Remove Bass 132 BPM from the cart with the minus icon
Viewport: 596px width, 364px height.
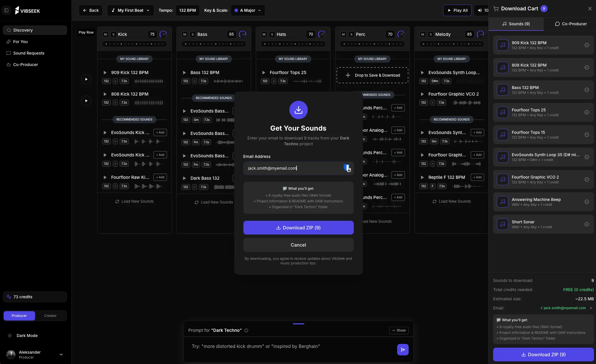pyautogui.click(x=587, y=90)
